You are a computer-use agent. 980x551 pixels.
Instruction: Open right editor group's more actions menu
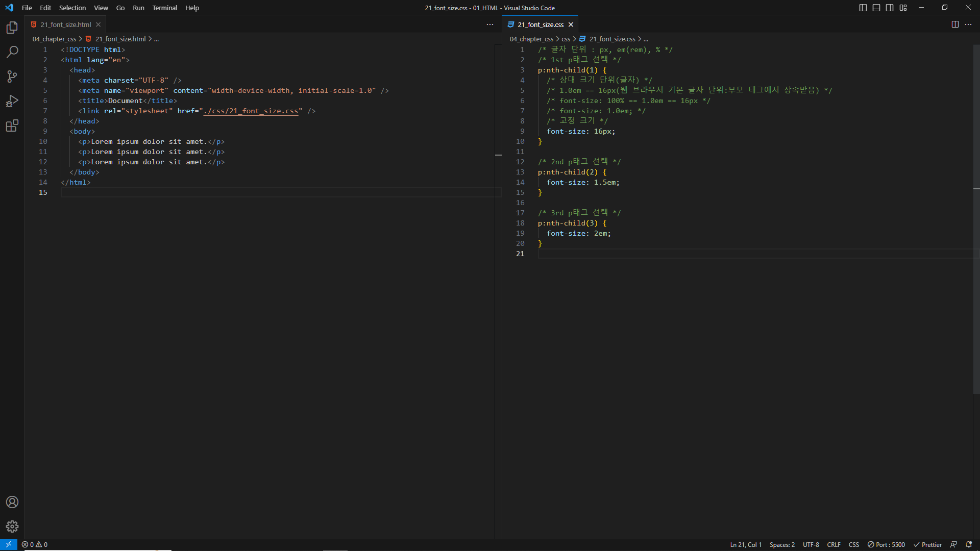point(968,24)
